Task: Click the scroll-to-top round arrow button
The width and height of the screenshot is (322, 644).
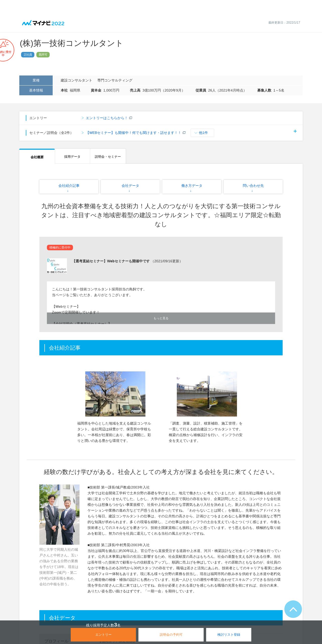Action: (x=293, y=609)
